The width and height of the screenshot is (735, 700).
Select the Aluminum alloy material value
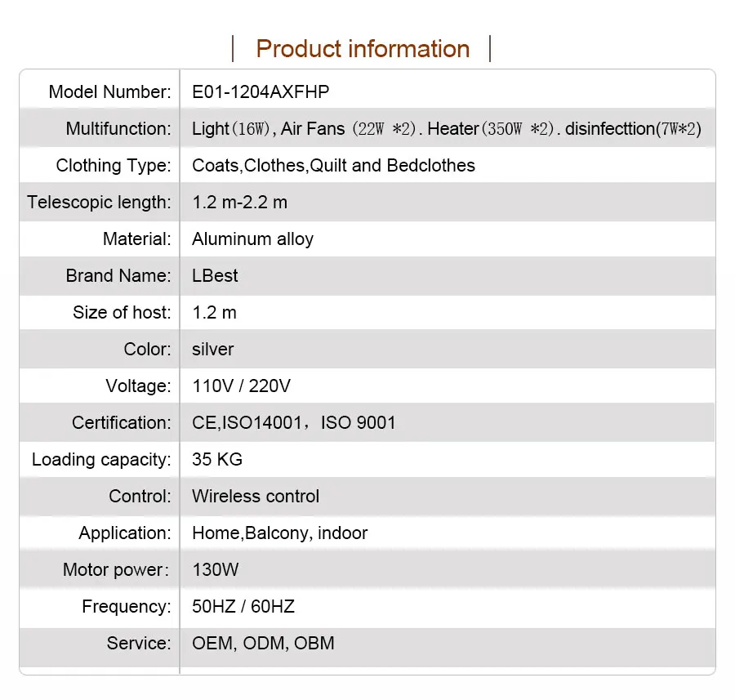252,239
